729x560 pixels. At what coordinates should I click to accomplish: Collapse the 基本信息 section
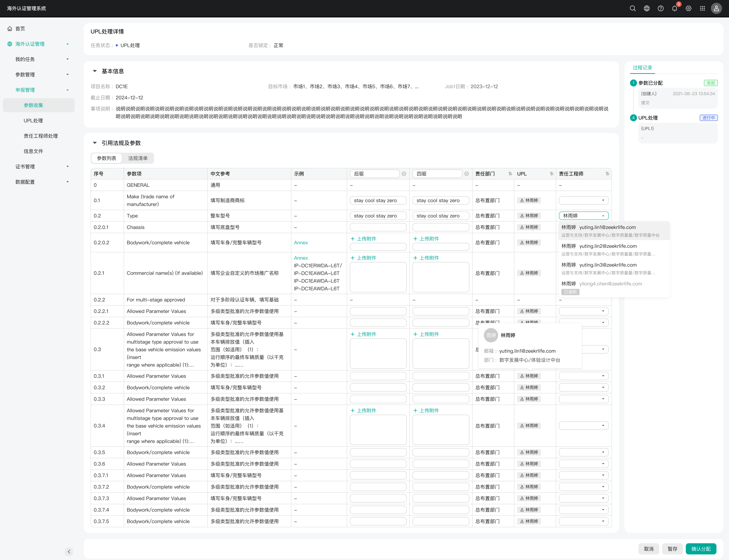(x=95, y=71)
